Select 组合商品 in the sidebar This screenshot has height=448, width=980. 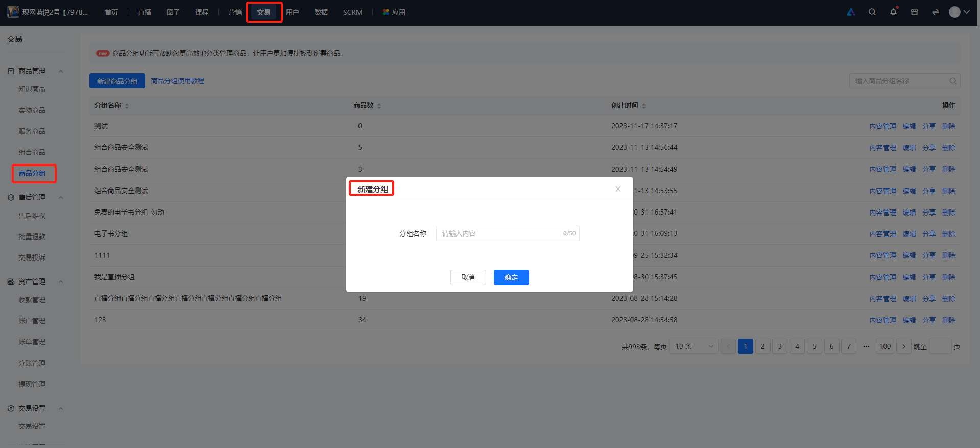(x=32, y=152)
